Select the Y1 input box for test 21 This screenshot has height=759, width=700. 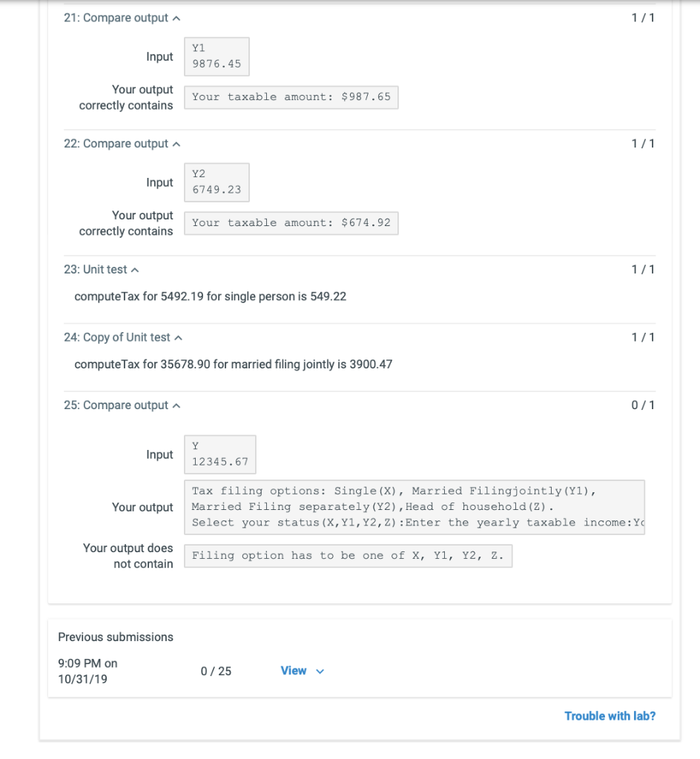click(217, 56)
